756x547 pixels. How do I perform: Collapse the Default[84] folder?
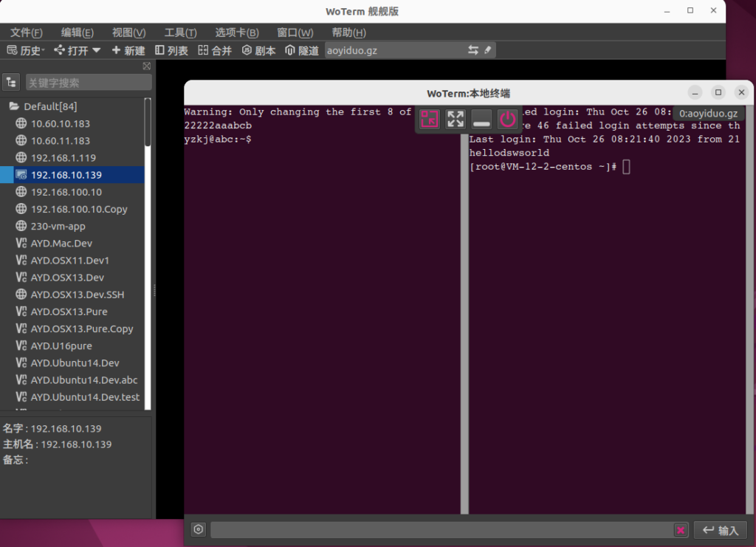point(13,106)
